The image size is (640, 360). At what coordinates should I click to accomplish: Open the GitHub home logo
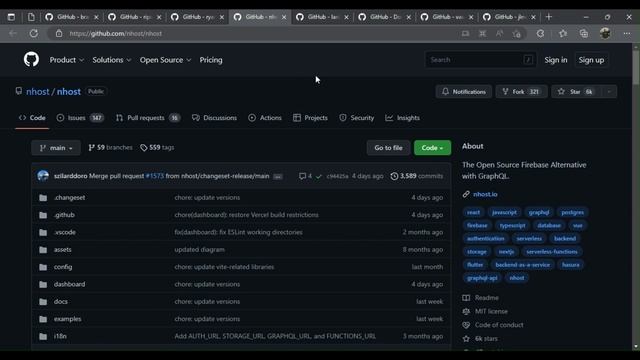point(31,60)
